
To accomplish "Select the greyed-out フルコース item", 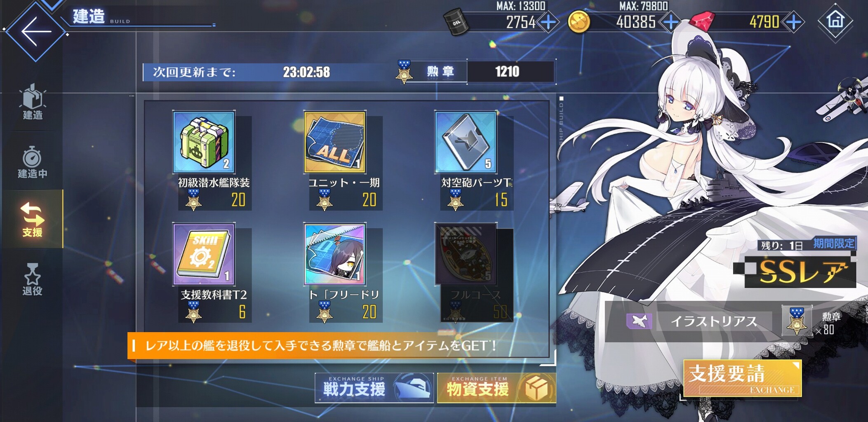I will click(x=466, y=254).
